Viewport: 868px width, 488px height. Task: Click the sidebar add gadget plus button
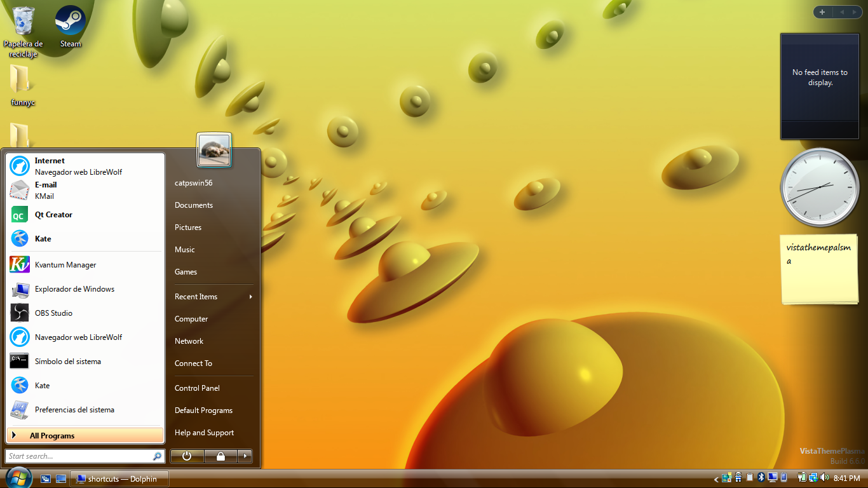pyautogui.click(x=822, y=12)
